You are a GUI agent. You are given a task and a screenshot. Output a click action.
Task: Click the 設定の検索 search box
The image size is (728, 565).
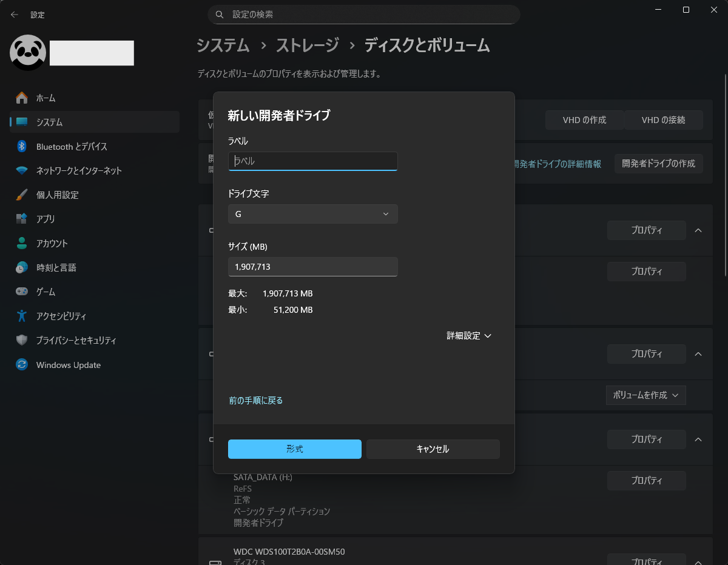point(364,14)
